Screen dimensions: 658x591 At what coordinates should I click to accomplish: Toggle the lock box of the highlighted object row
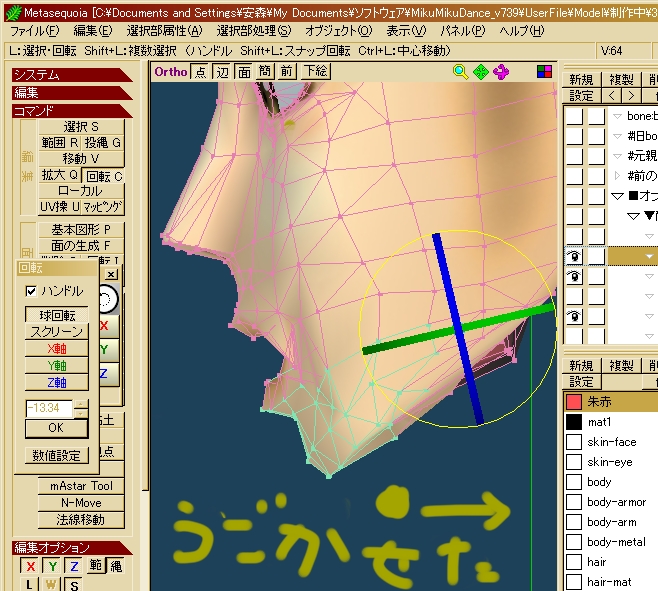coord(596,256)
